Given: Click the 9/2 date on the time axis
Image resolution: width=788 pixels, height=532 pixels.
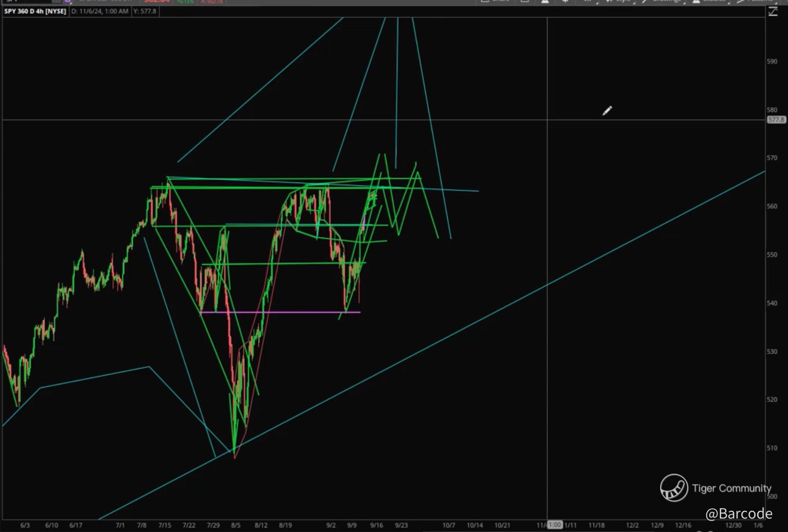Looking at the screenshot, I should [331, 525].
